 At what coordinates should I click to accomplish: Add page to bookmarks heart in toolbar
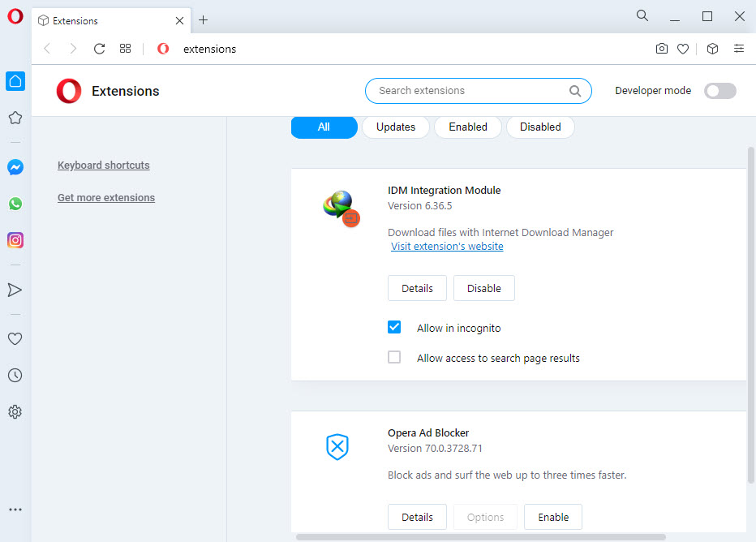tap(683, 49)
